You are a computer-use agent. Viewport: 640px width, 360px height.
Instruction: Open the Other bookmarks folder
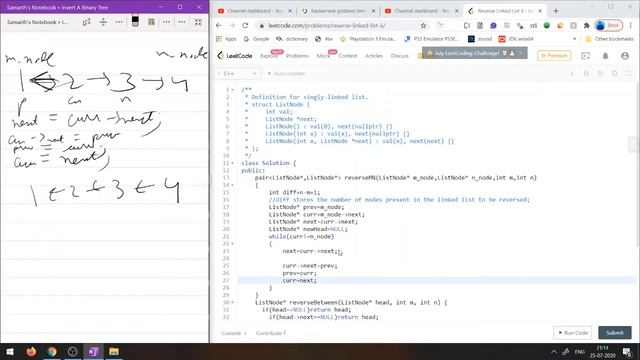coord(609,39)
